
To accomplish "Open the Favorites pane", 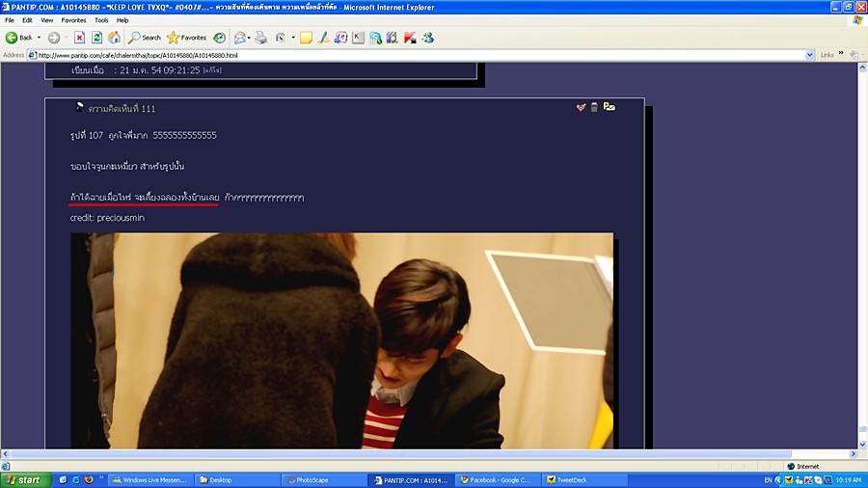I will coord(186,38).
